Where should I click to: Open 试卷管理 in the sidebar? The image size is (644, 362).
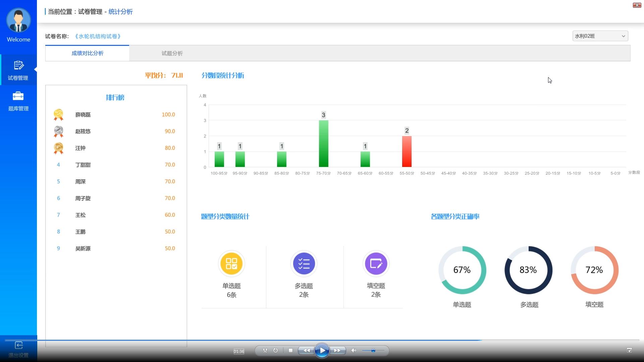18,70
